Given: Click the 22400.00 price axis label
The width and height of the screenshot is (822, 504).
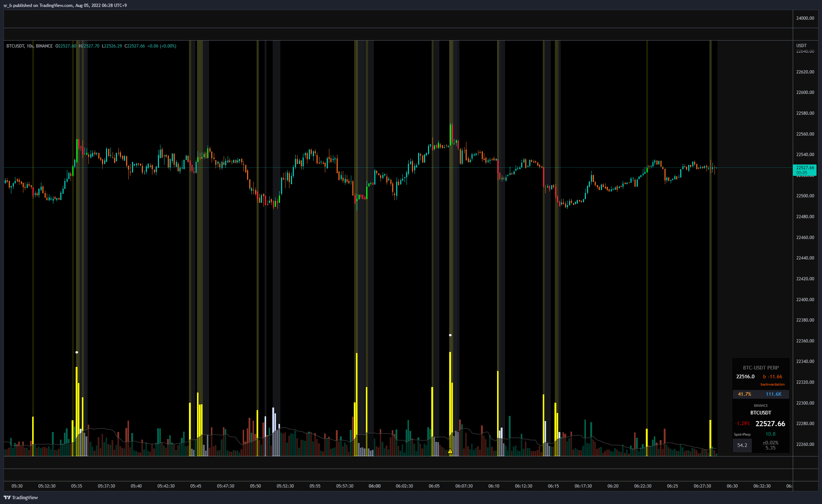Looking at the screenshot, I should point(805,300).
